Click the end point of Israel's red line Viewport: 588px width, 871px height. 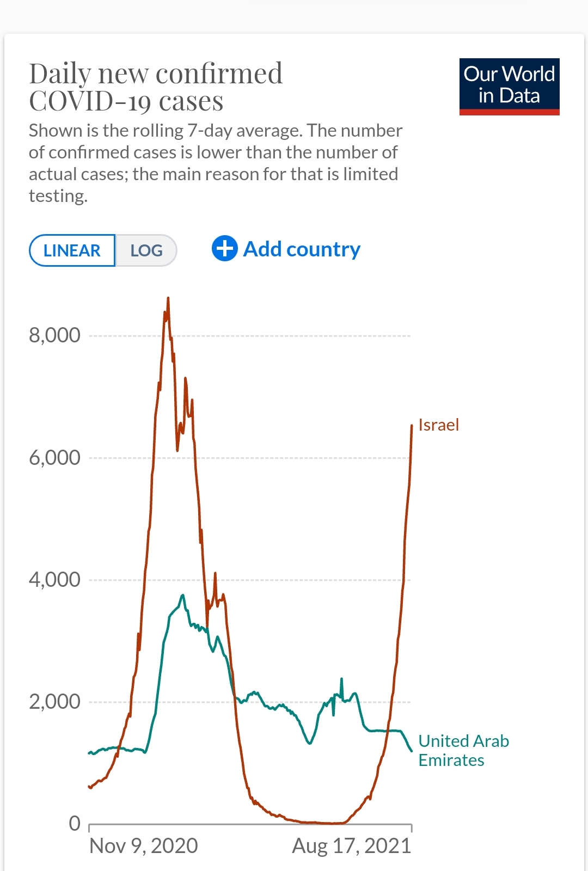(x=412, y=426)
